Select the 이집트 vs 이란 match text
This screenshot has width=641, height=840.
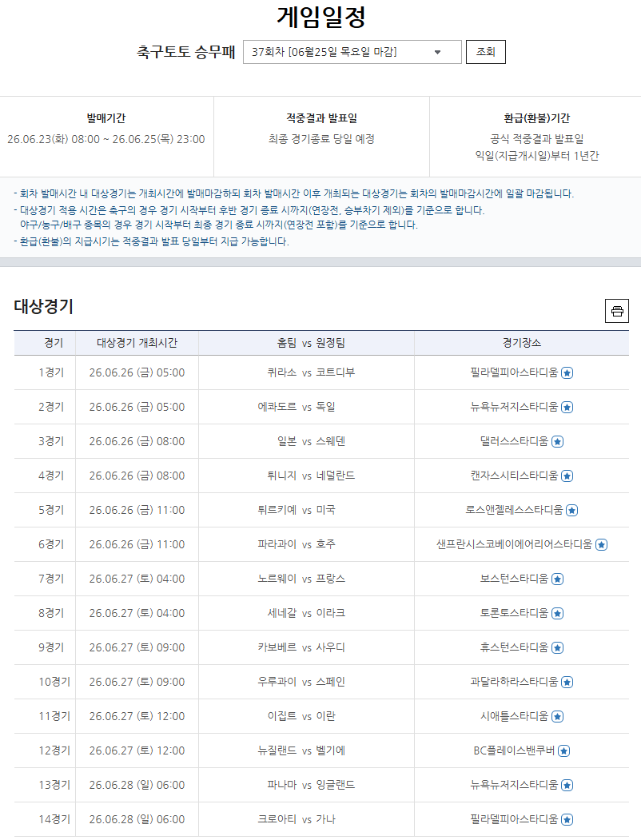[x=301, y=715]
